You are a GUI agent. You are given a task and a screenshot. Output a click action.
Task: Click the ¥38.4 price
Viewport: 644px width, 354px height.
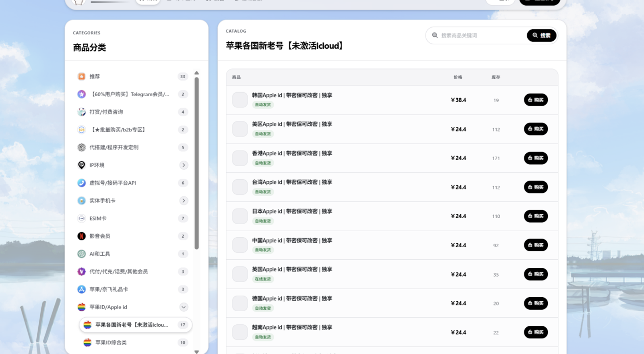[458, 100]
